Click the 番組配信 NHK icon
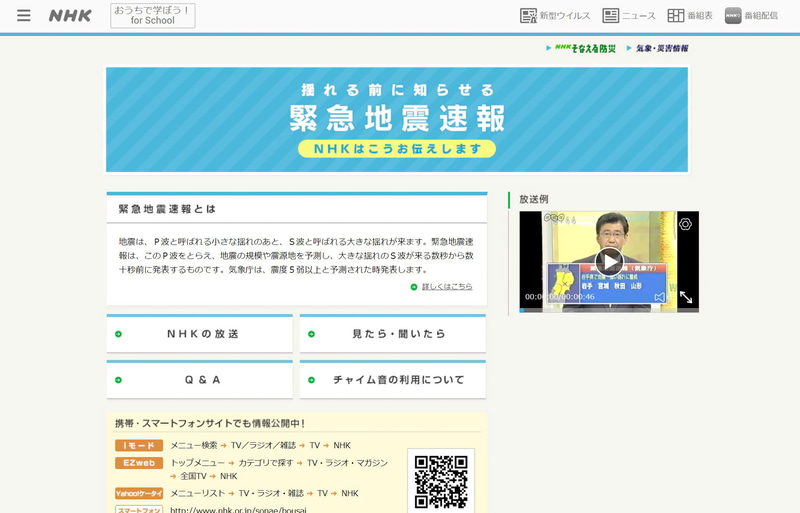 pos(733,16)
